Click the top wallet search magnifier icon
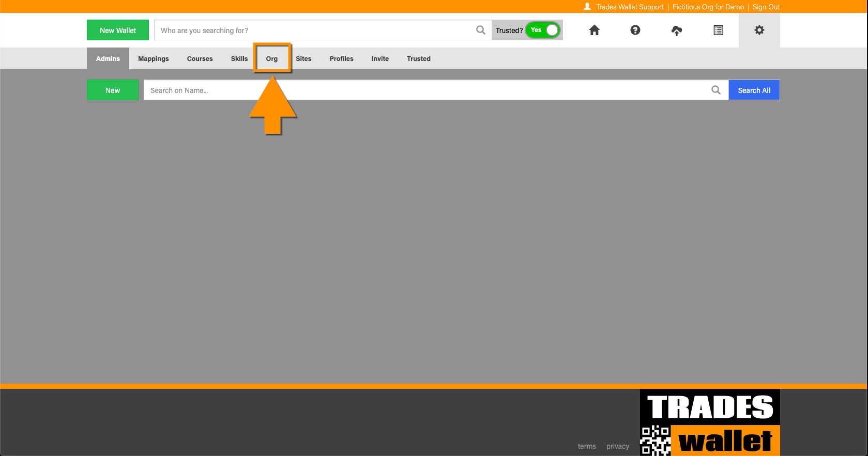The height and width of the screenshot is (456, 868). (x=480, y=30)
